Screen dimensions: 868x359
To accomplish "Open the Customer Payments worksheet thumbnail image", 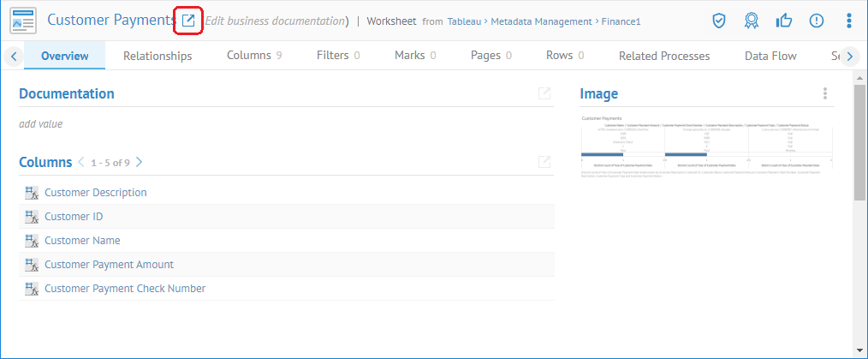I will pyautogui.click(x=706, y=146).
